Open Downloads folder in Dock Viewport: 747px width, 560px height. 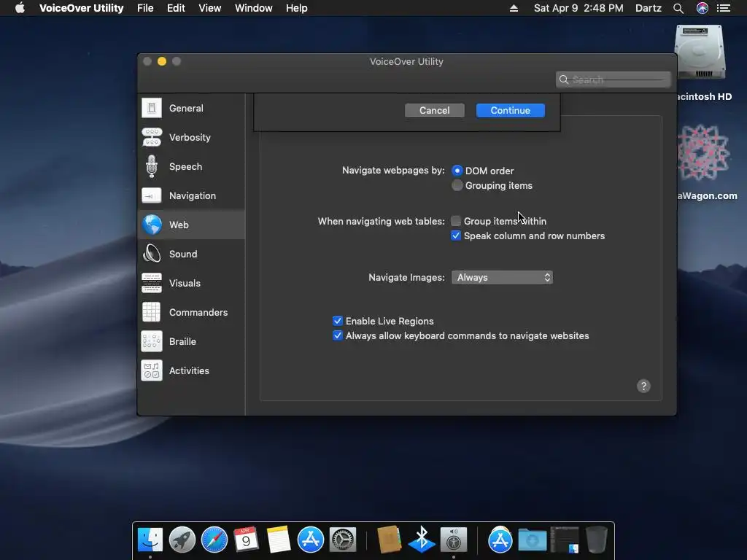pyautogui.click(x=532, y=540)
